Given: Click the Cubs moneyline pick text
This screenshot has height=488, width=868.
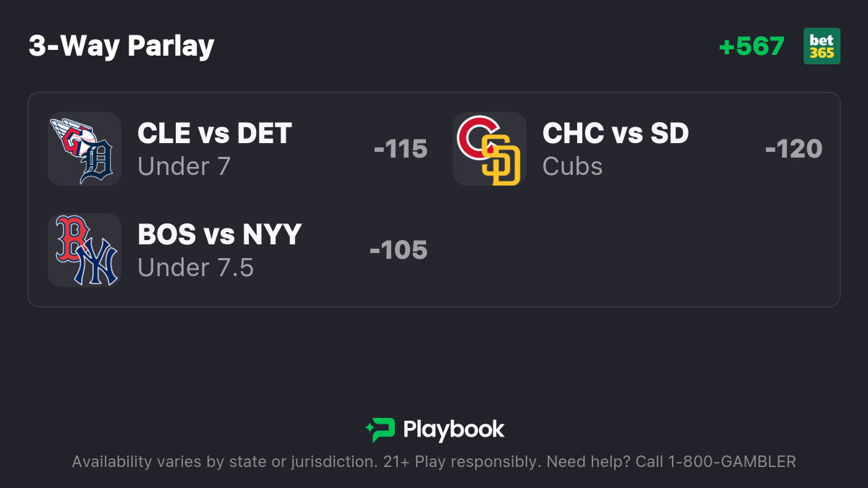Looking at the screenshot, I should click(x=572, y=167).
